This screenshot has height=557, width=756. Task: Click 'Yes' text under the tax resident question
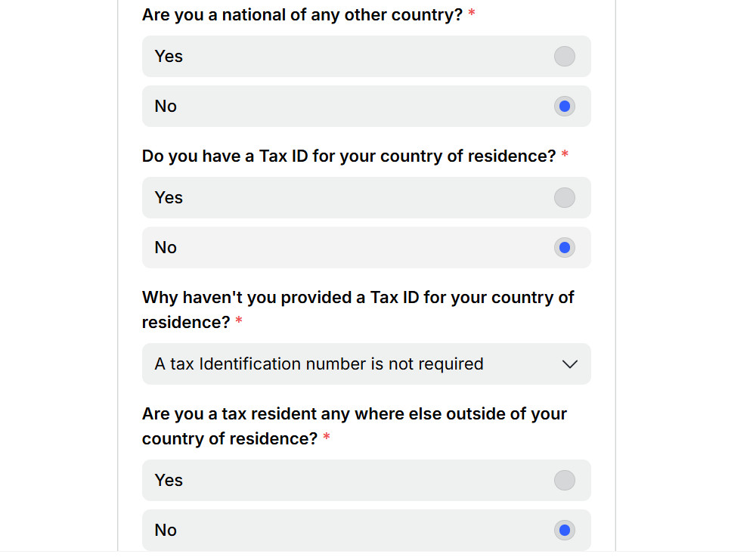point(169,481)
